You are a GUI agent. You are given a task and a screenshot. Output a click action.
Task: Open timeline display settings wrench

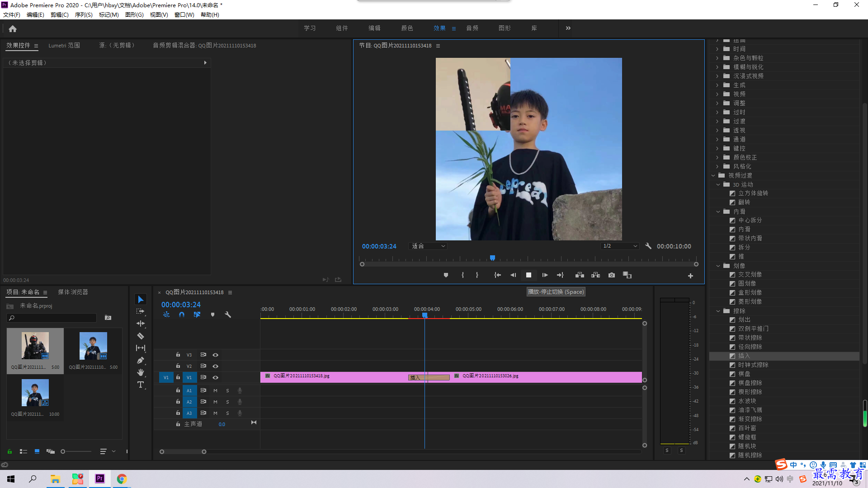(228, 314)
